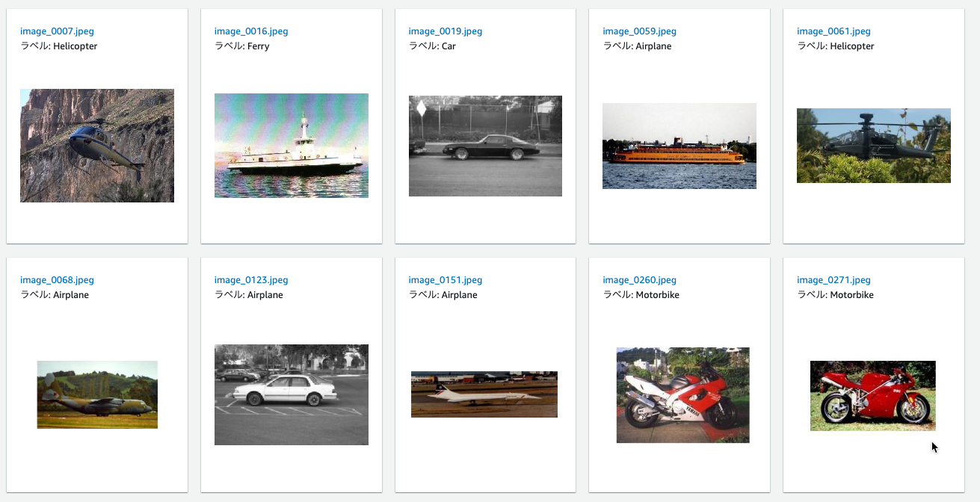980x502 pixels.
Task: Select the camouflage cargo plane thumbnail
Action: coord(97,394)
